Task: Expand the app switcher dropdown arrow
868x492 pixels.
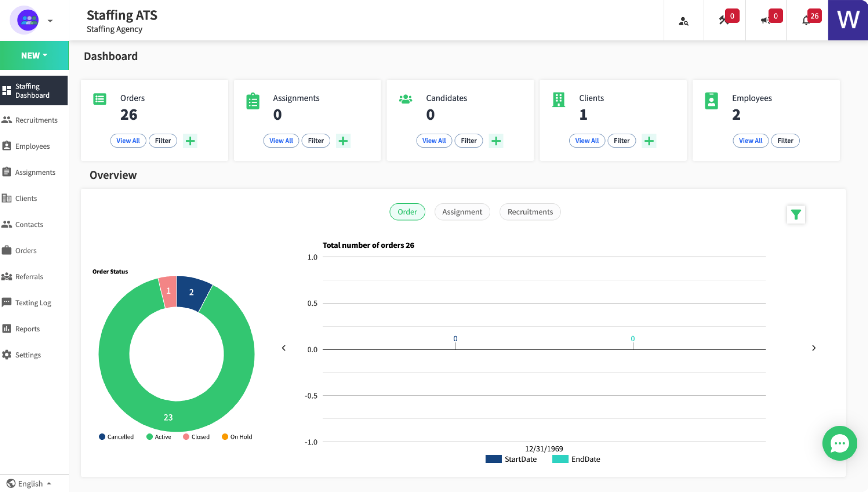Action: (x=50, y=21)
